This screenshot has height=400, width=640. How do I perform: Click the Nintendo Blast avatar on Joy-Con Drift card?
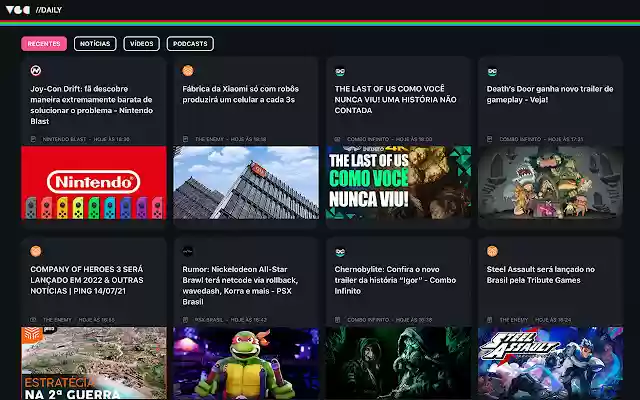(36, 71)
